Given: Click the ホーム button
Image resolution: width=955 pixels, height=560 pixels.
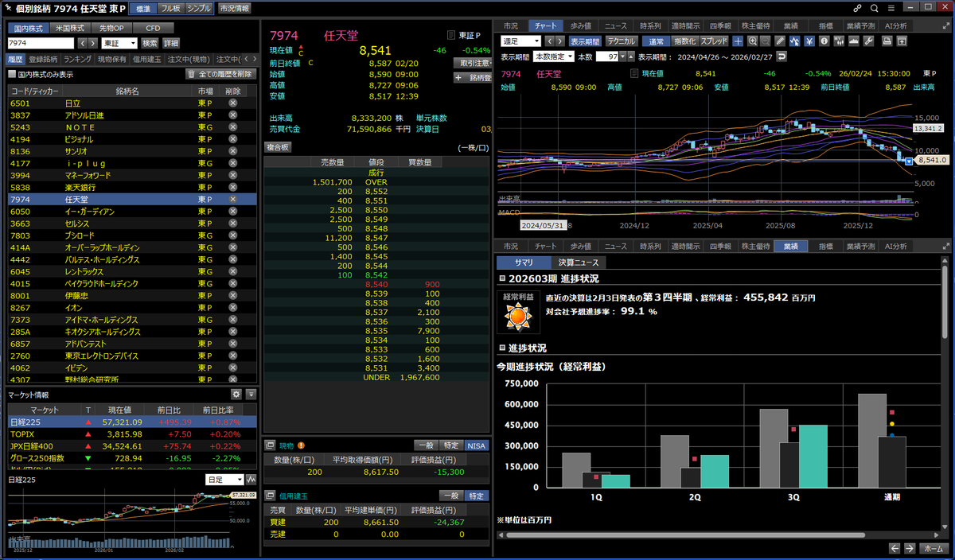Looking at the screenshot, I should (933, 548).
